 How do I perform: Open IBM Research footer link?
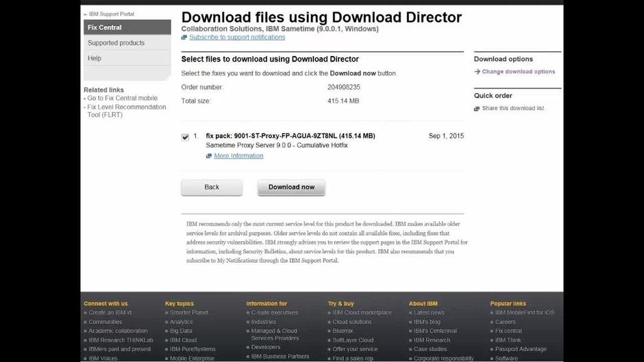point(432,340)
